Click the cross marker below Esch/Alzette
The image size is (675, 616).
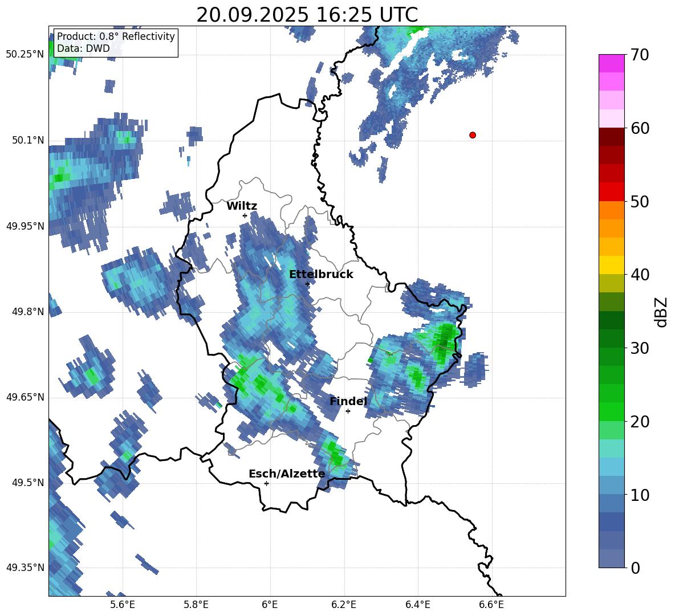[266, 483]
